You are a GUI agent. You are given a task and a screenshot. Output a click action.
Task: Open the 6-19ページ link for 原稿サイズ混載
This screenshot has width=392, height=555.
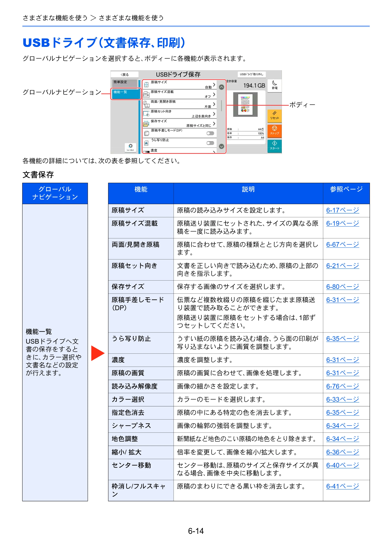pos(342,223)
